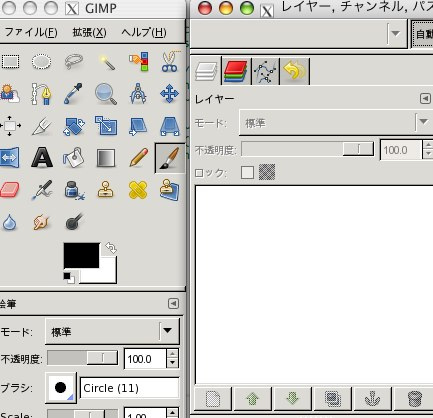The height and width of the screenshot is (418, 433).
Task: Select the Dodge/Burn tool
Action: coord(74,222)
